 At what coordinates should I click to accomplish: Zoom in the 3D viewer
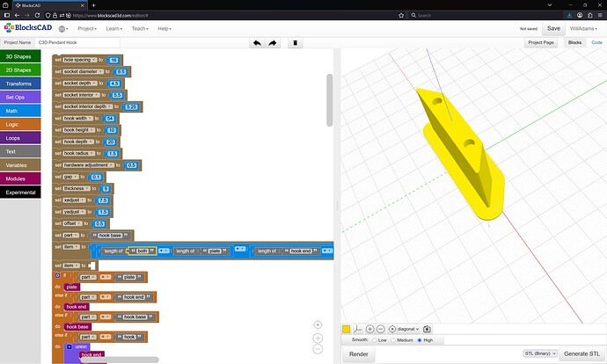(x=369, y=329)
